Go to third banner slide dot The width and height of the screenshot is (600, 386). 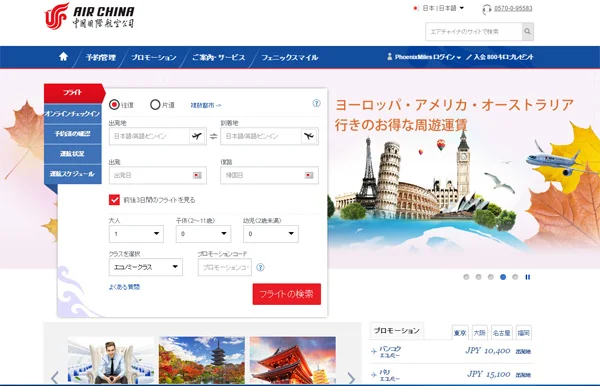(x=491, y=277)
